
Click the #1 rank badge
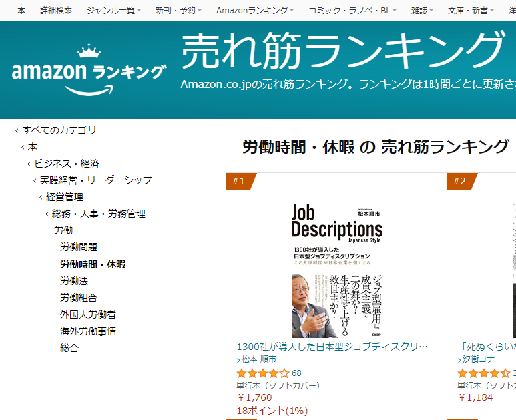[240, 181]
